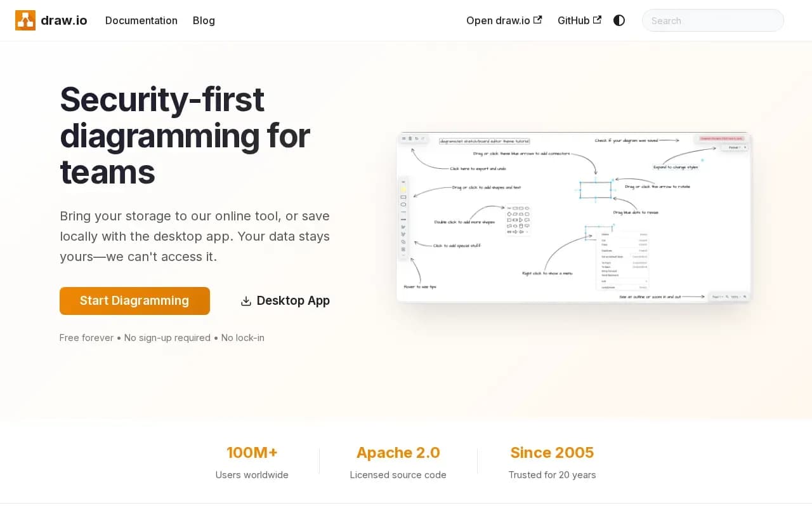Click the Licensed source code caption
Image resolution: width=812 pixels, height=508 pixels.
pos(398,475)
